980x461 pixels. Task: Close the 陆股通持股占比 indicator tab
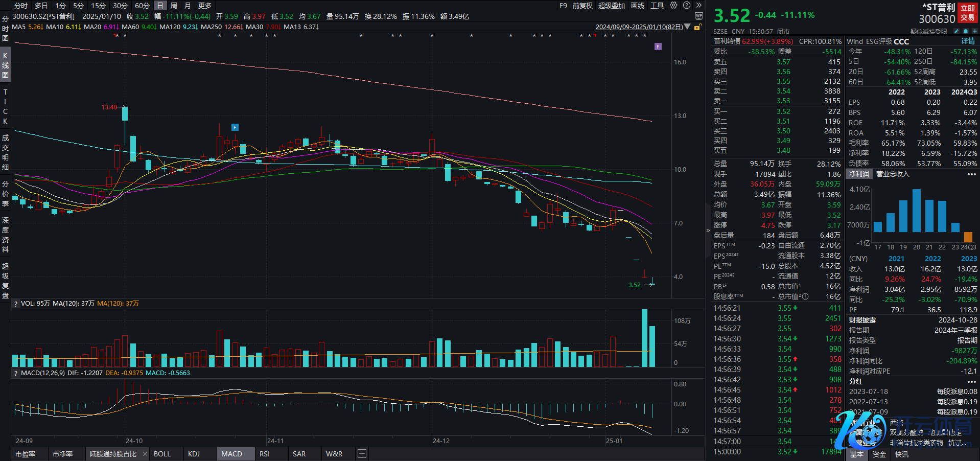click(145, 454)
